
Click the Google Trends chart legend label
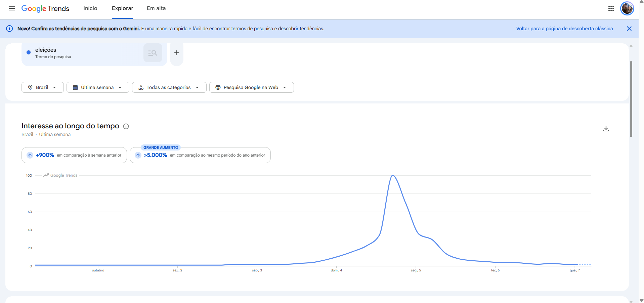[60, 175]
